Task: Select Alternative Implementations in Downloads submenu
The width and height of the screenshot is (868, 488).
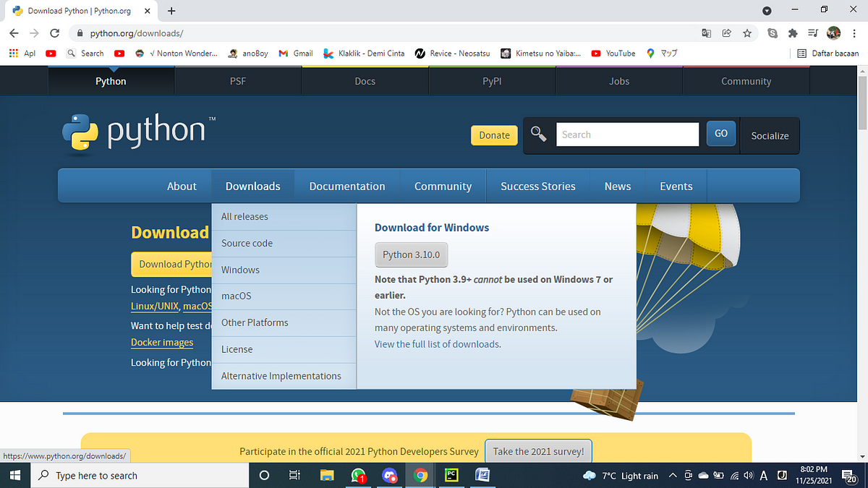Action: pyautogui.click(x=284, y=376)
